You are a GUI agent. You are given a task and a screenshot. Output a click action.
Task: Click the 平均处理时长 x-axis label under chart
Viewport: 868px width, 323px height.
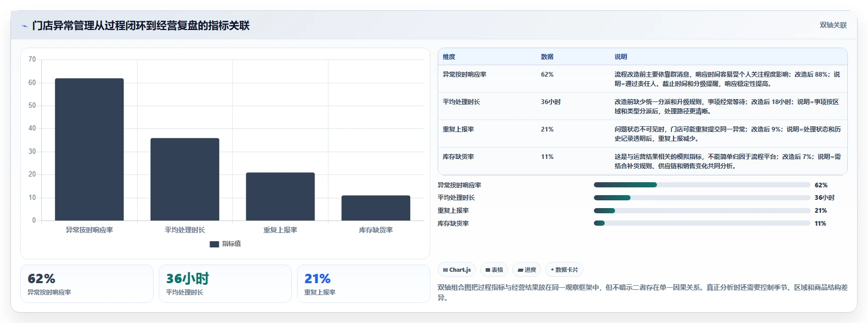click(185, 230)
